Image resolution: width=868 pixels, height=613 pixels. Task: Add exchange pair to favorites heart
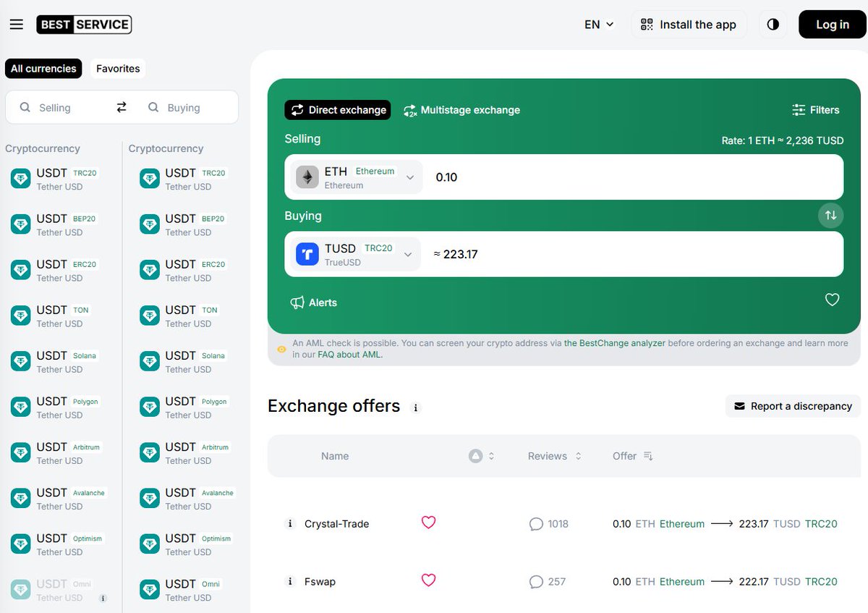[x=832, y=300]
